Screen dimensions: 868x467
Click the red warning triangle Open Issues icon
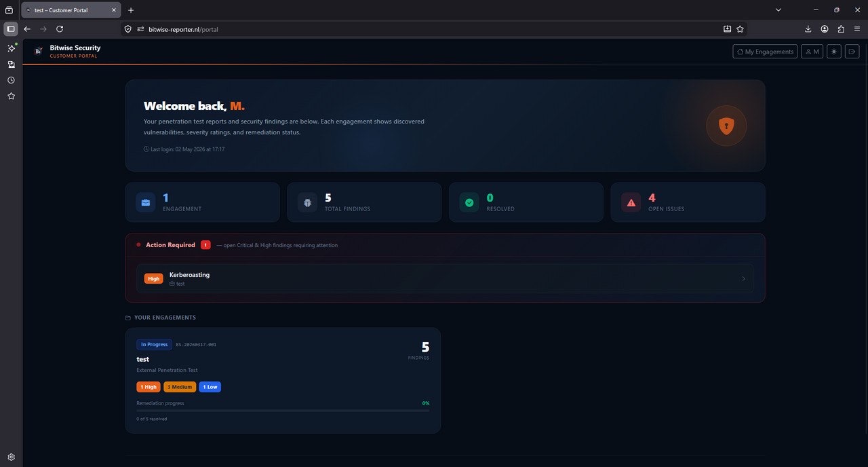click(x=631, y=202)
